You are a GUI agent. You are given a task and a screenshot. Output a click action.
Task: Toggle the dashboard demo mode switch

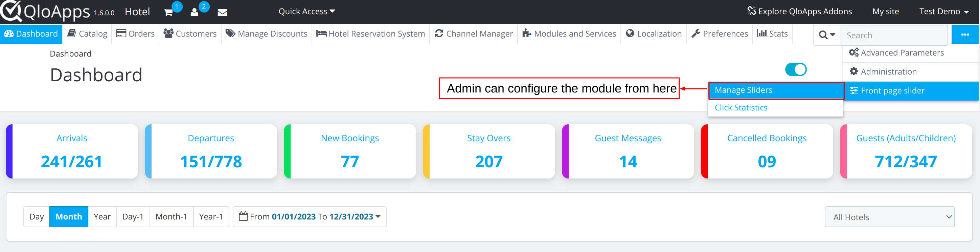click(796, 70)
